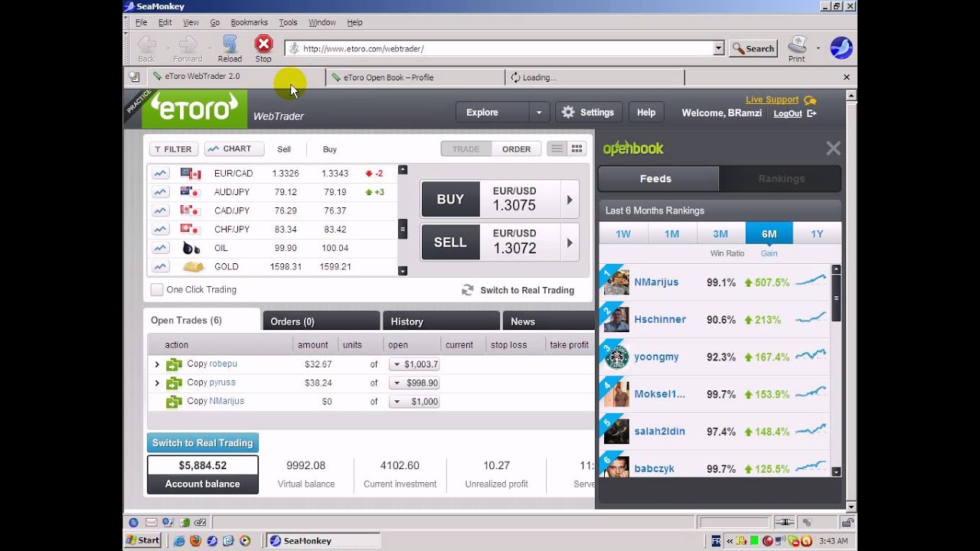Screen dimensions: 980x551
Task: Select the 3M rankings period
Action: 720,233
